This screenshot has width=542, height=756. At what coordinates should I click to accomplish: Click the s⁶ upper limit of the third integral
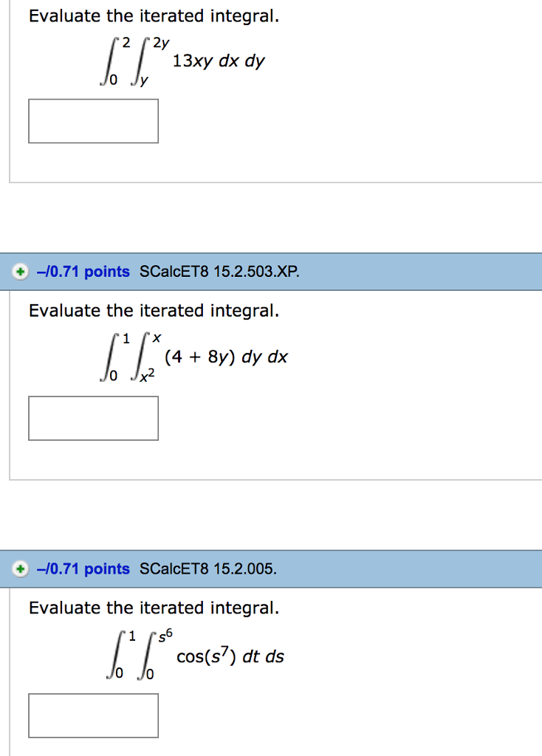coord(165,635)
